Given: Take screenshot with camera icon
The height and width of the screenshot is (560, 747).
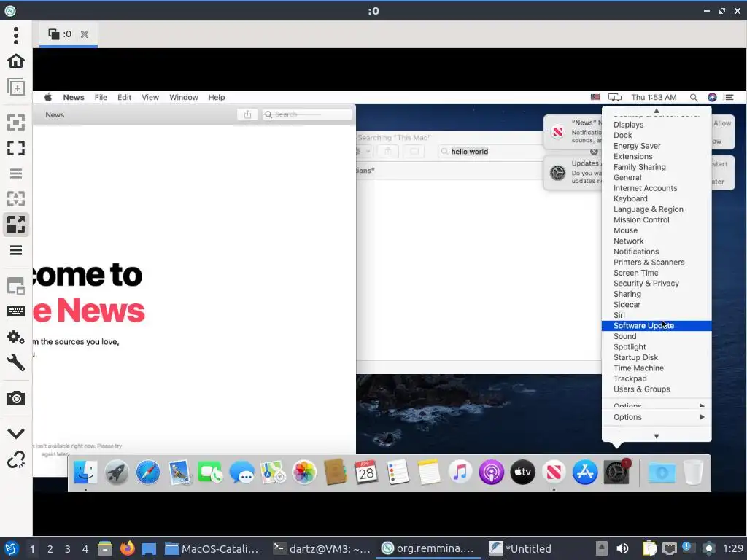Looking at the screenshot, I should click(16, 398).
